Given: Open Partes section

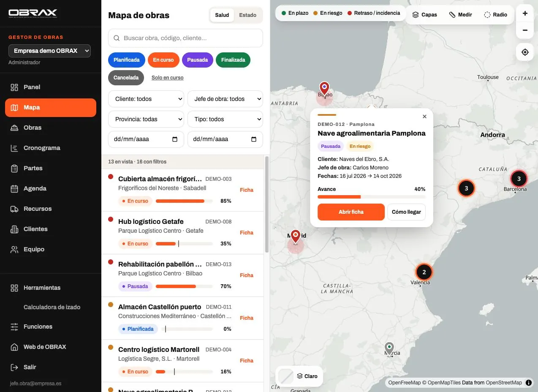Looking at the screenshot, I should coord(51,168).
